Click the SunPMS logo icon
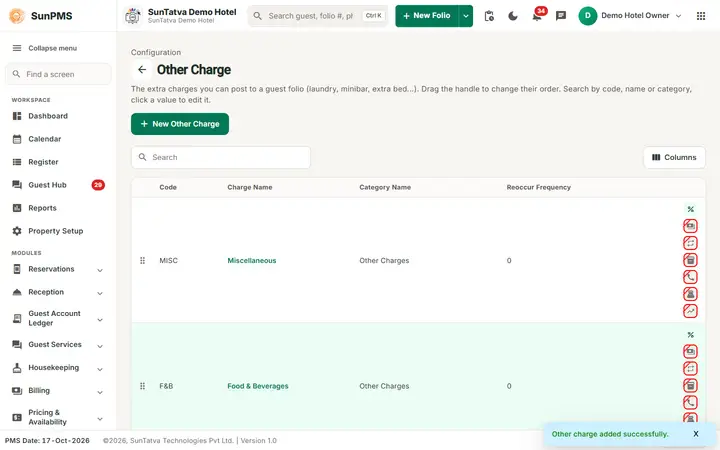 (x=17, y=16)
